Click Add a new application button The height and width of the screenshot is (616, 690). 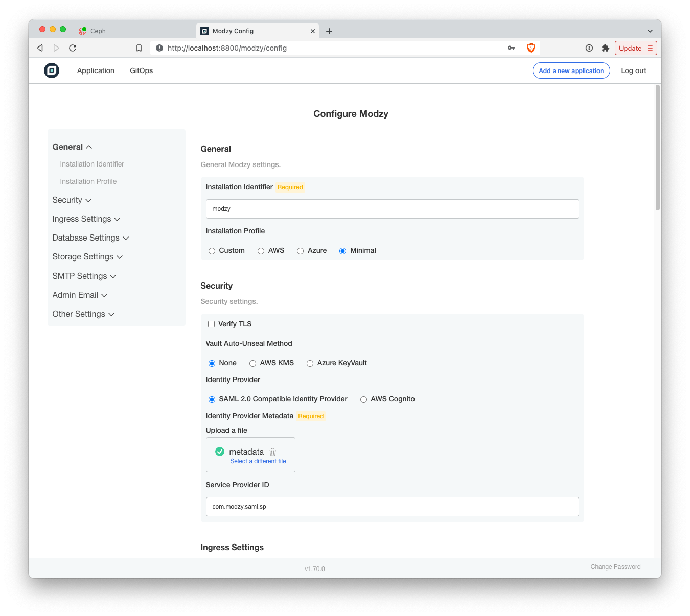point(571,70)
